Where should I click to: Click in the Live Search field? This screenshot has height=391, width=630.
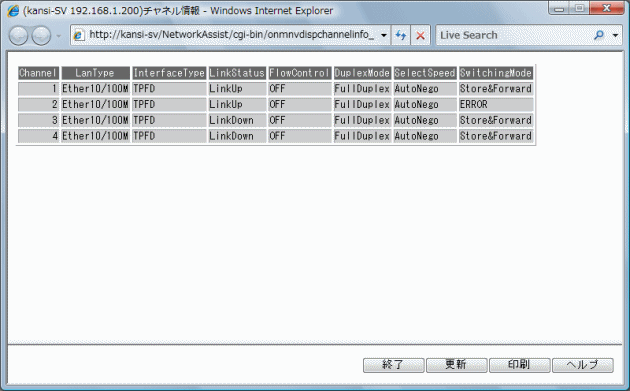tap(514, 35)
